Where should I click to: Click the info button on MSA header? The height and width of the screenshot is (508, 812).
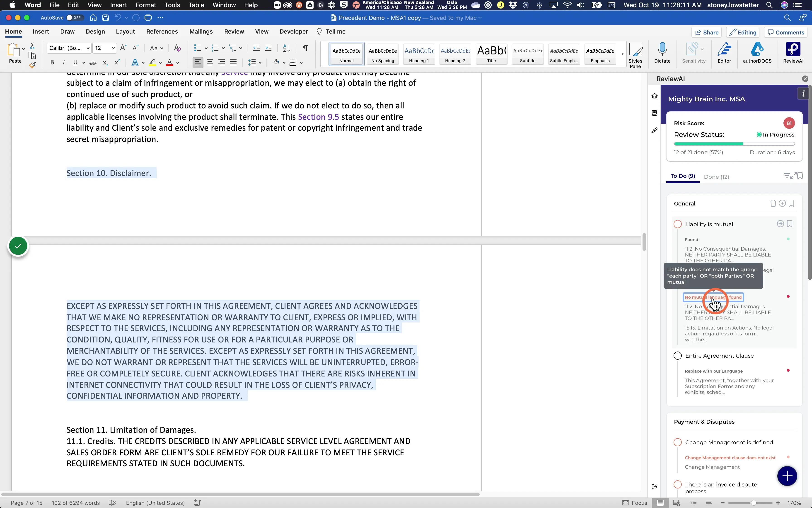[803, 94]
